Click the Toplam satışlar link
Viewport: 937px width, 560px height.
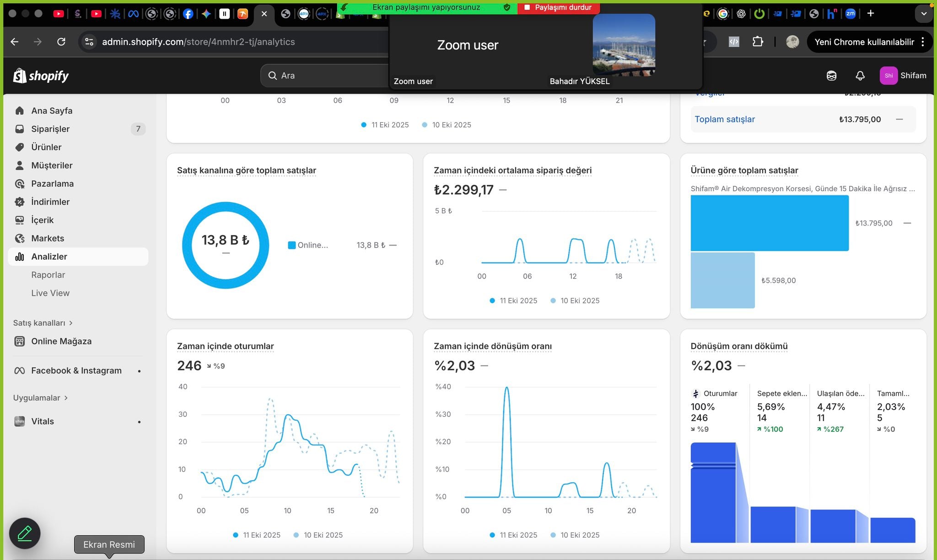click(x=725, y=119)
